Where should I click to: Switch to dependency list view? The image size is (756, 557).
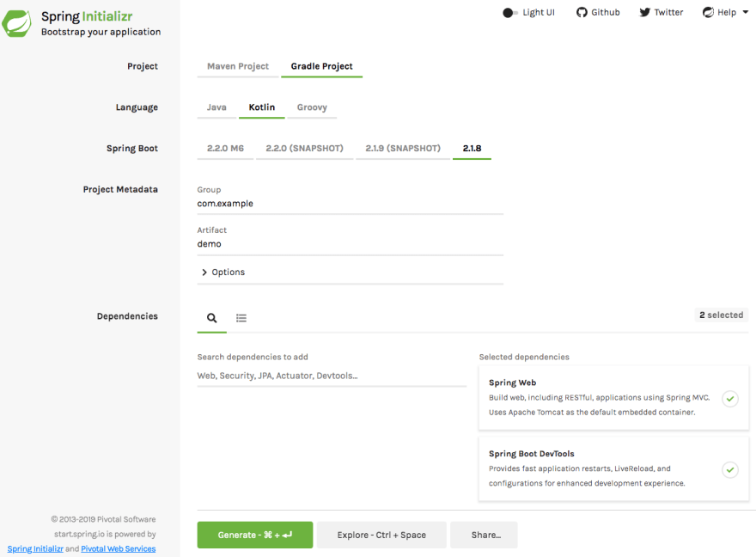pyautogui.click(x=241, y=318)
